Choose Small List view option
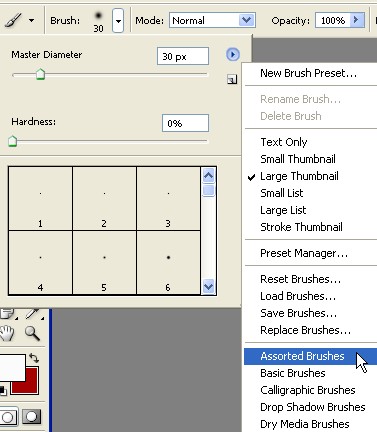377x432 pixels. (282, 193)
